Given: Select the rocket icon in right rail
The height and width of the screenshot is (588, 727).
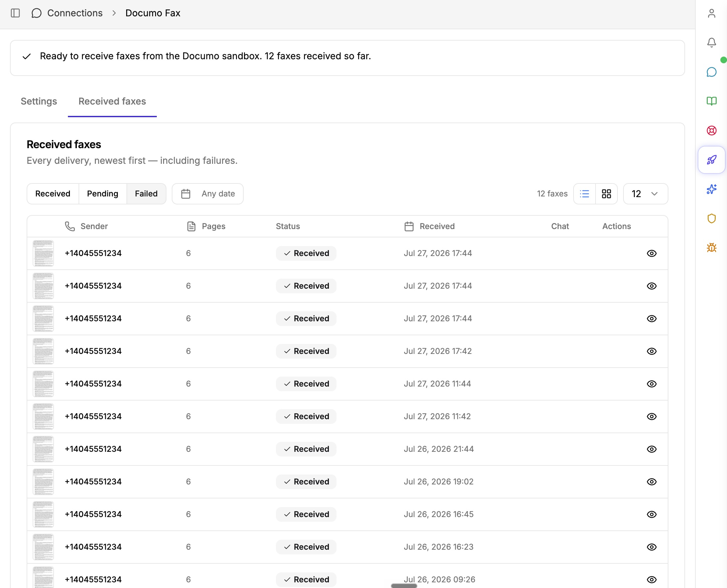Looking at the screenshot, I should tap(711, 160).
